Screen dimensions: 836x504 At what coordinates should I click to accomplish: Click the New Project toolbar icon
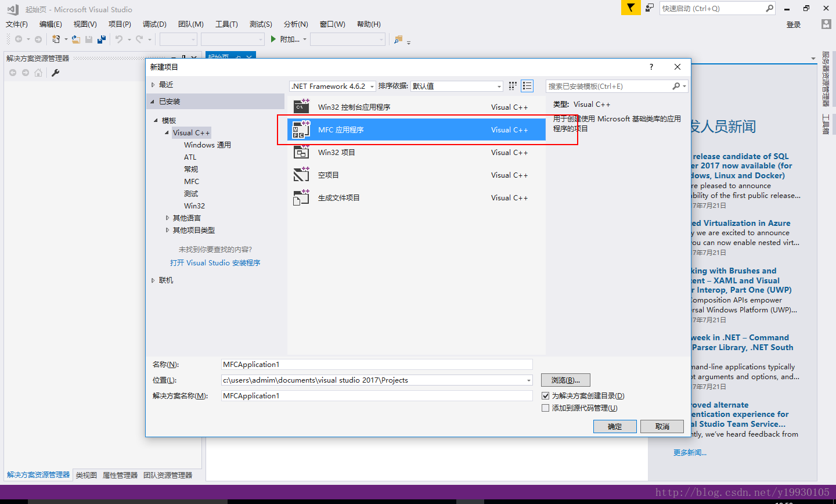[x=56, y=39]
